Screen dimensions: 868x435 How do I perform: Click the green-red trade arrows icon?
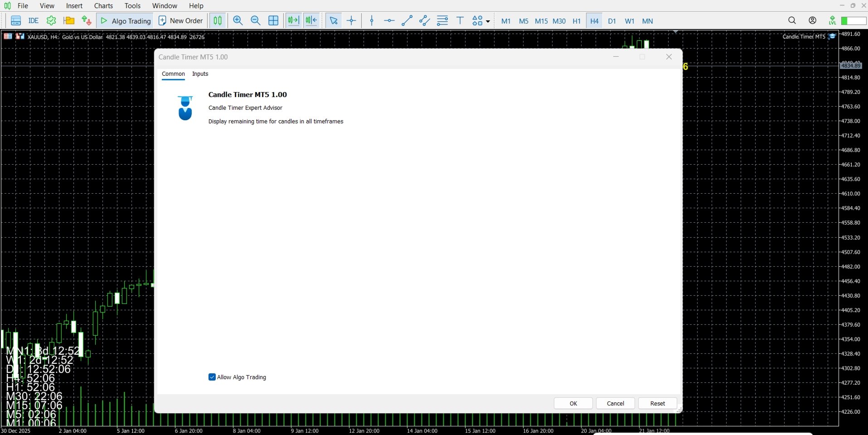[87, 21]
